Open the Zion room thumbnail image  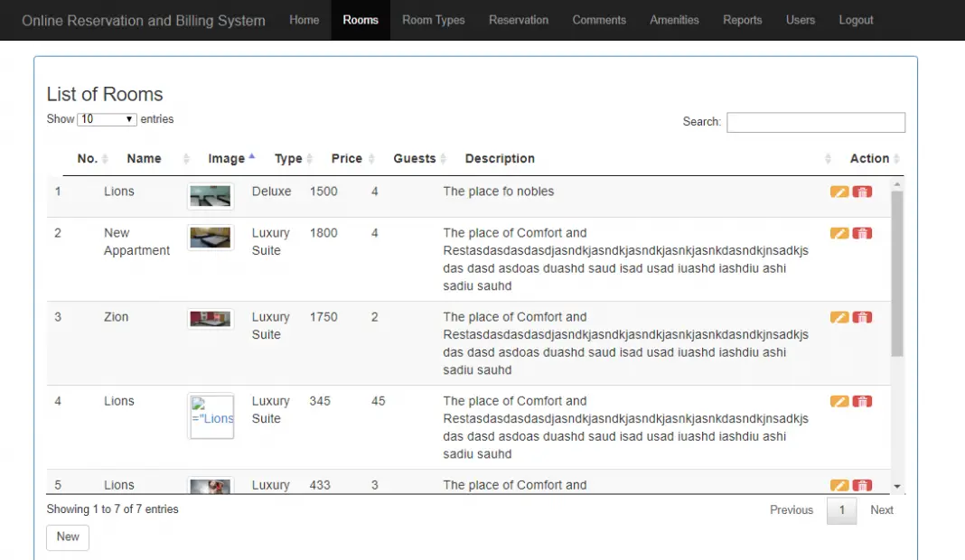click(211, 318)
